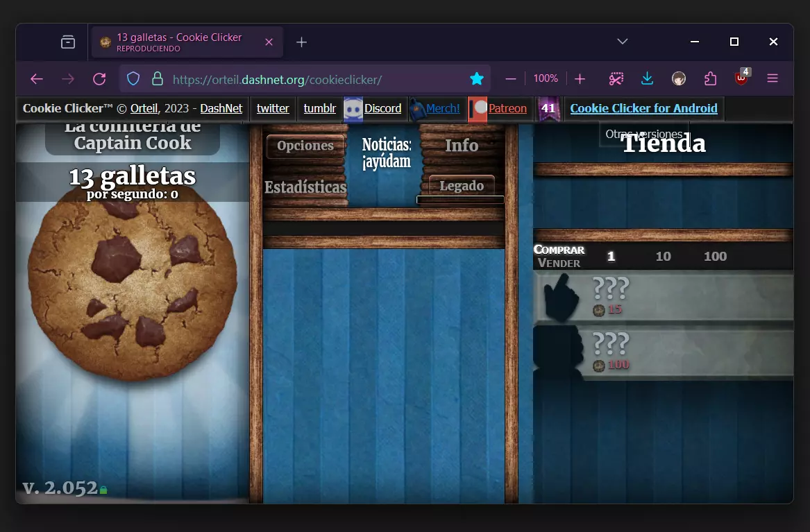Image resolution: width=810 pixels, height=532 pixels.
Task: Open the Discord link
Action: tap(382, 108)
